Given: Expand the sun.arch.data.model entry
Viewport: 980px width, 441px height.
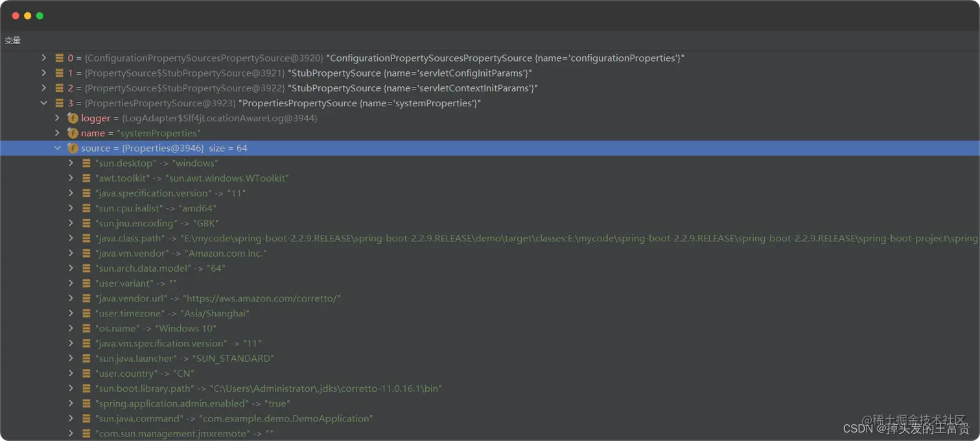Looking at the screenshot, I should coord(71,268).
